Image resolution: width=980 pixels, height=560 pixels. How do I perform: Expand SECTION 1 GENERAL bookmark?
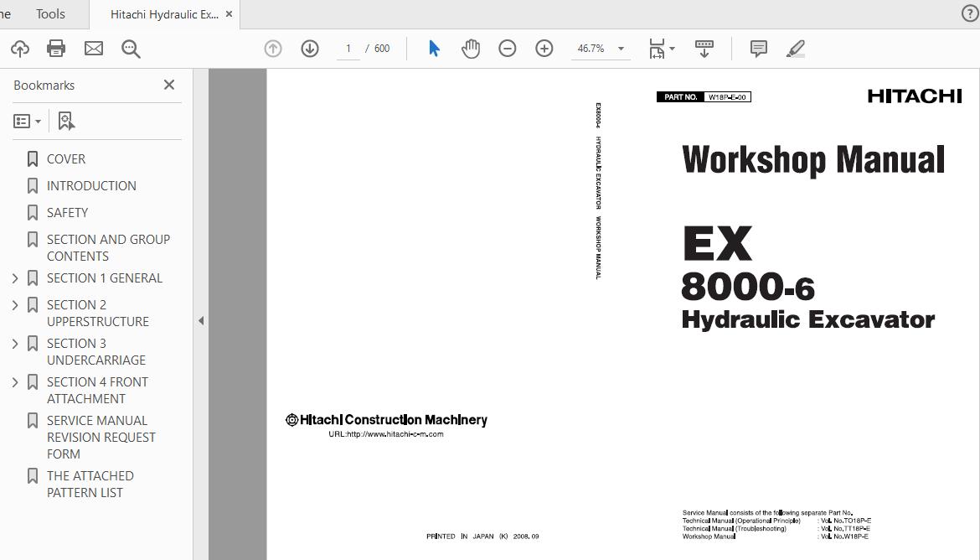coord(15,278)
